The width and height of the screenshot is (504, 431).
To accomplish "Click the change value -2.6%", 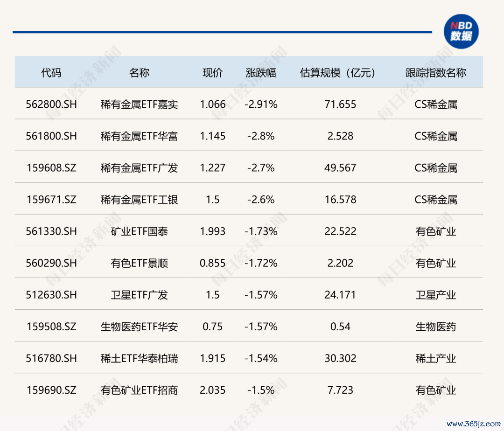I will pyautogui.click(x=261, y=200).
